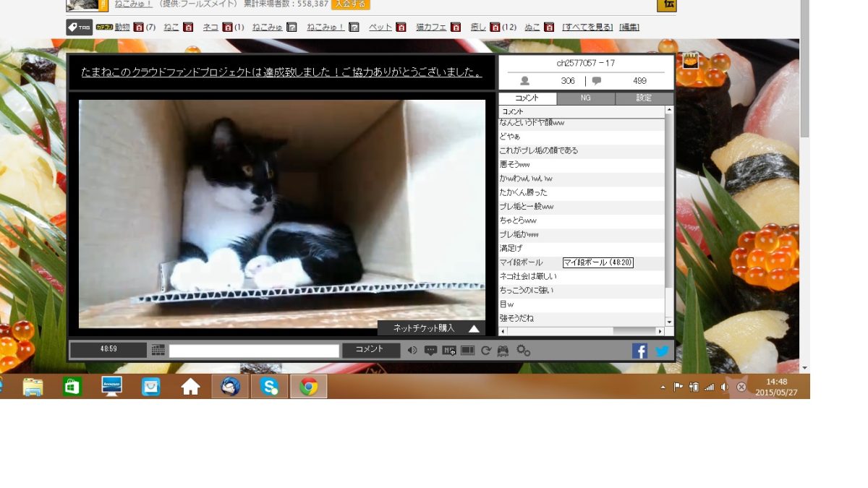Open the crowdfunding announcement link
The image size is (868, 488).
(282, 72)
